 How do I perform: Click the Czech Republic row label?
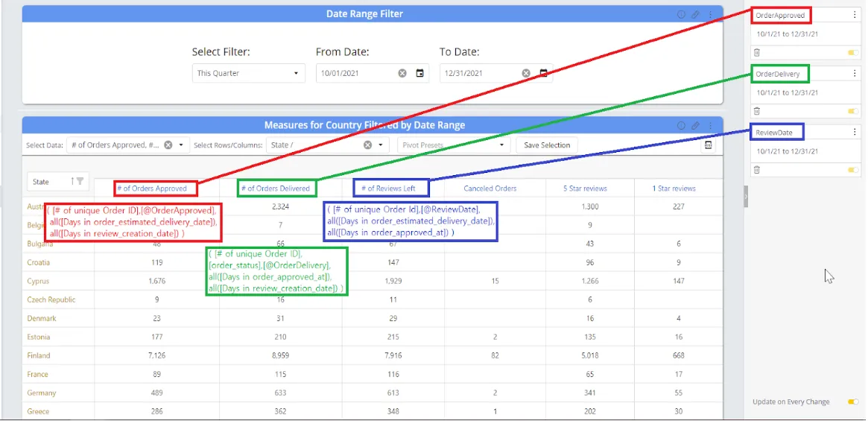tap(51, 300)
